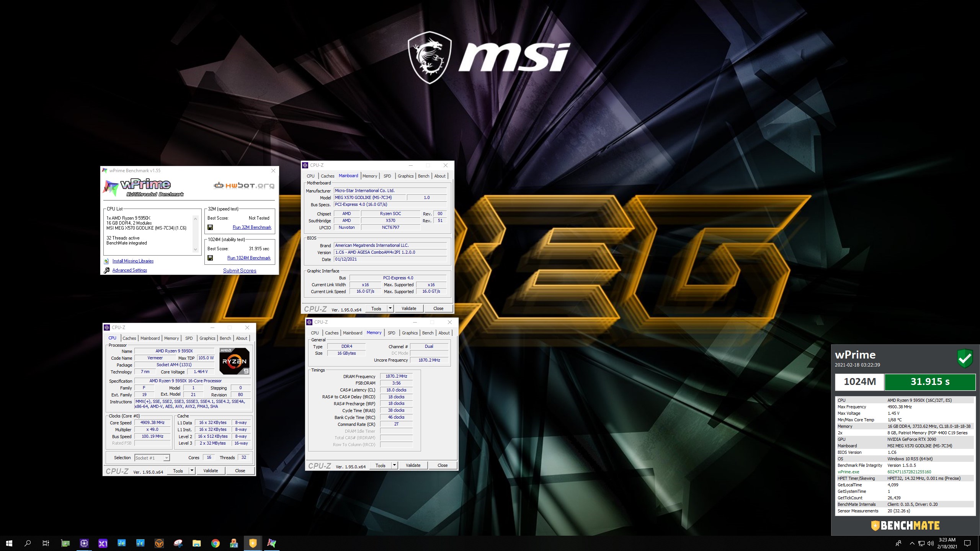
Task: Click the Run 32M Benchmark link
Action: point(252,227)
